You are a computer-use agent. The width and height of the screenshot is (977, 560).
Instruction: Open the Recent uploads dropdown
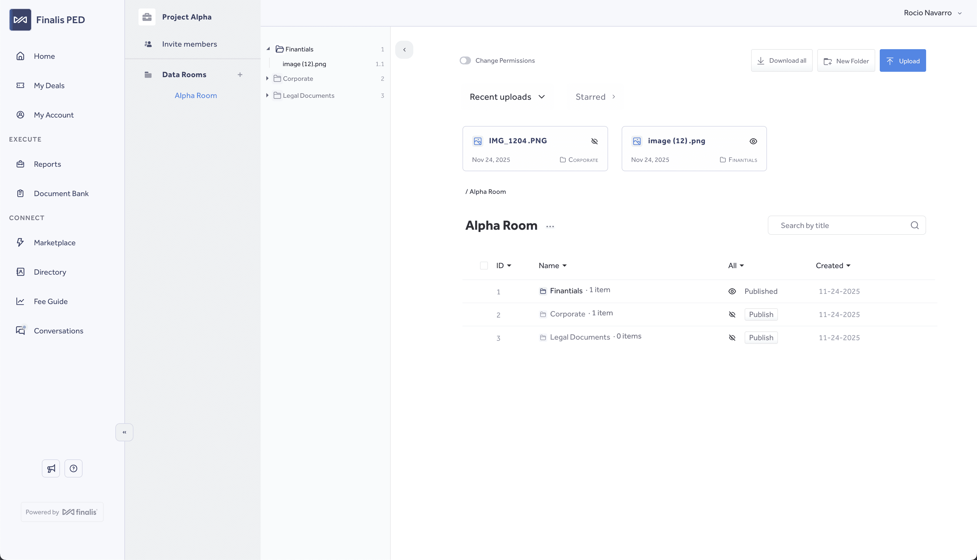[x=507, y=97]
